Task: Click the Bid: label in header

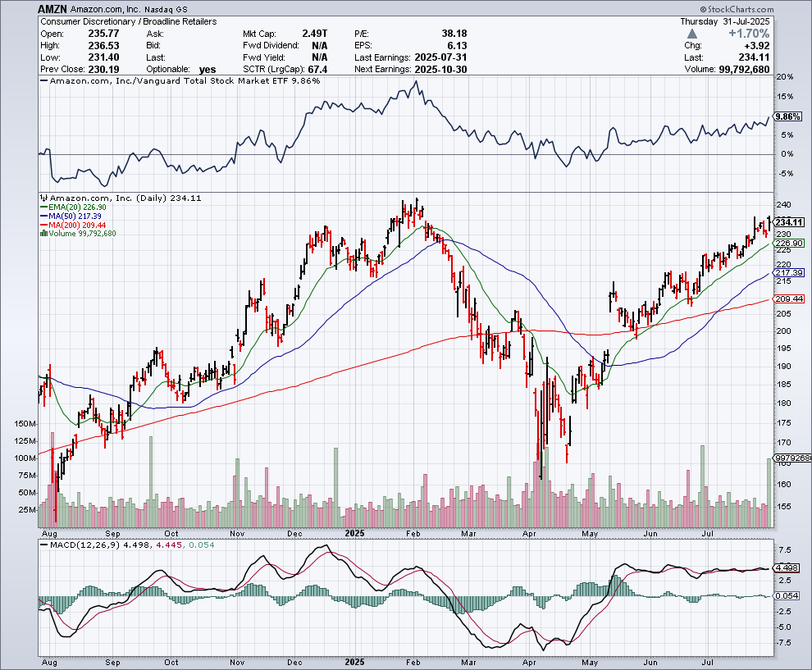Action: tap(153, 46)
